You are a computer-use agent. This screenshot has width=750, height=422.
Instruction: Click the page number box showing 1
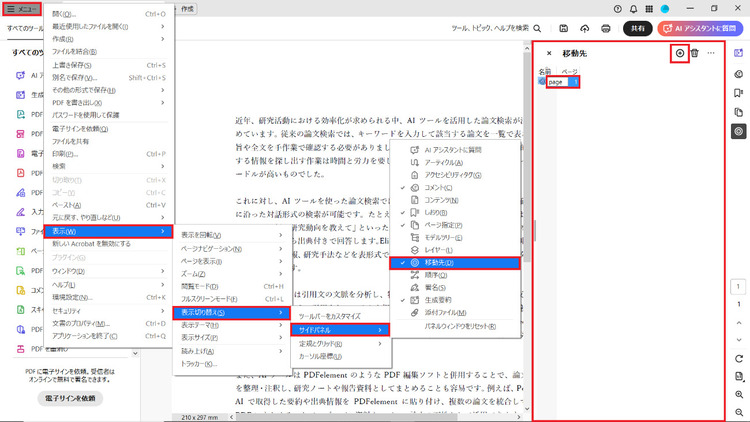[x=738, y=287]
